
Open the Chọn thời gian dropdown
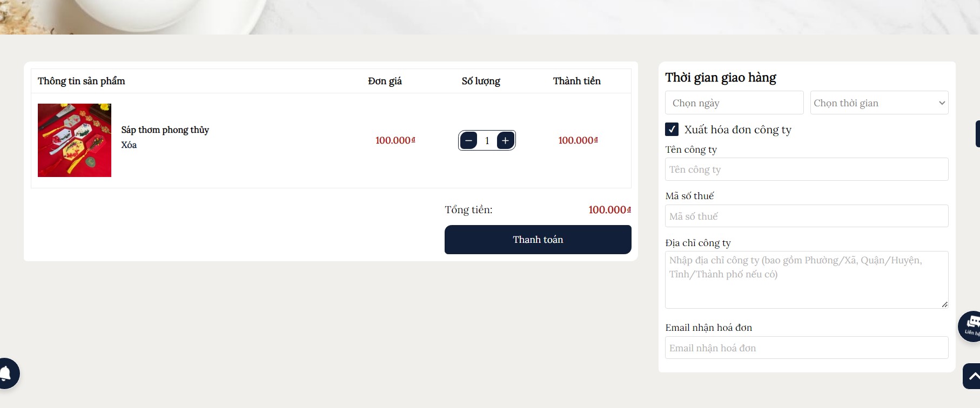click(x=879, y=103)
